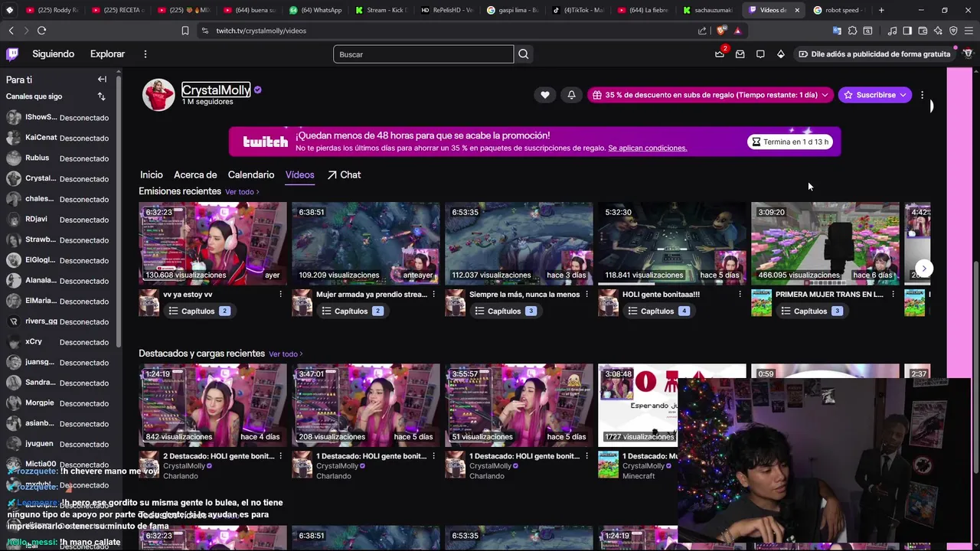Expand Capítulos dropdown under 'Mujer armada' video

[x=352, y=311]
